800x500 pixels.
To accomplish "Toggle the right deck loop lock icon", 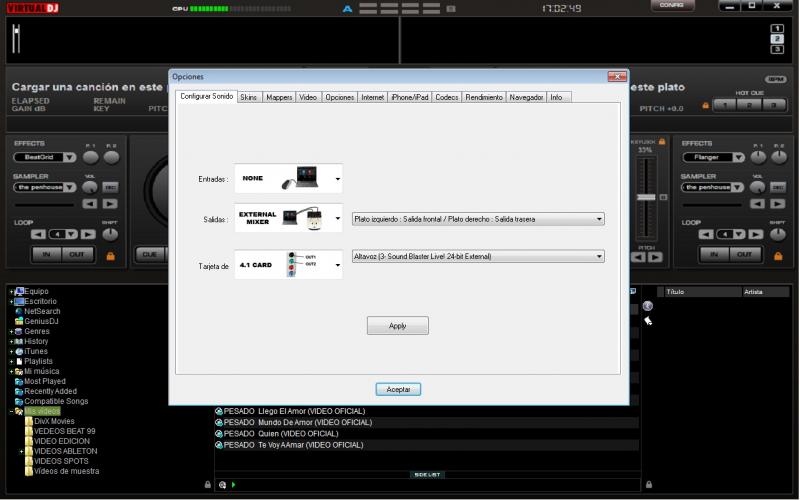I will (778, 256).
